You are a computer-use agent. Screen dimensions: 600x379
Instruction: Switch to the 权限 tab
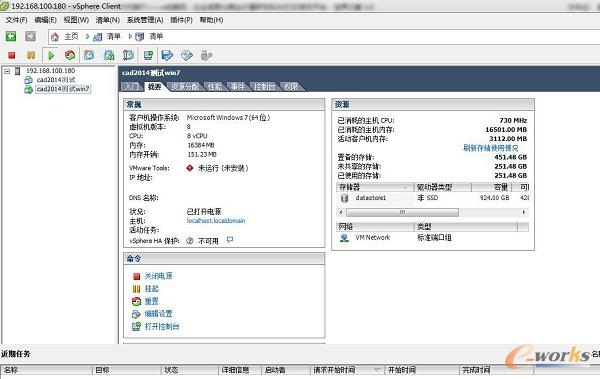point(291,87)
